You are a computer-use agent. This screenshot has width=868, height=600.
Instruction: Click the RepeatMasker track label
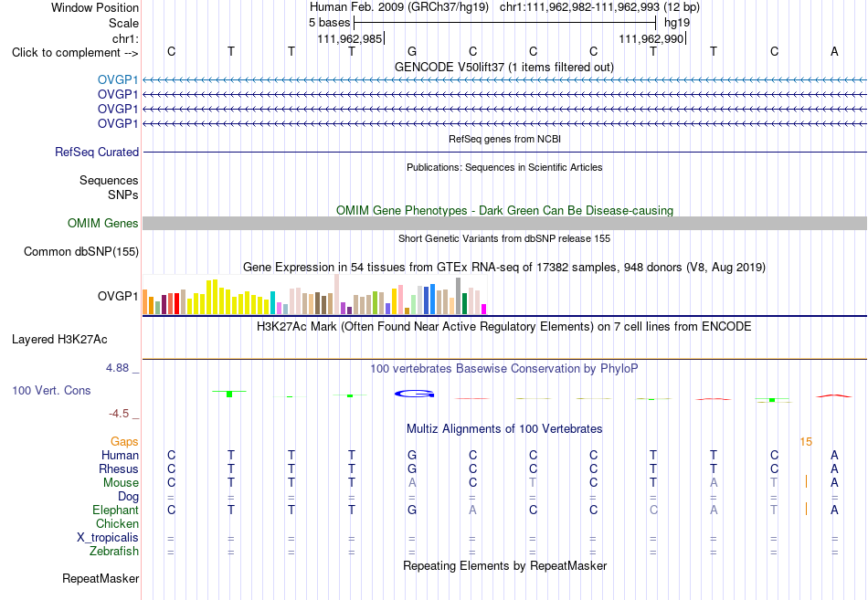tap(101, 578)
